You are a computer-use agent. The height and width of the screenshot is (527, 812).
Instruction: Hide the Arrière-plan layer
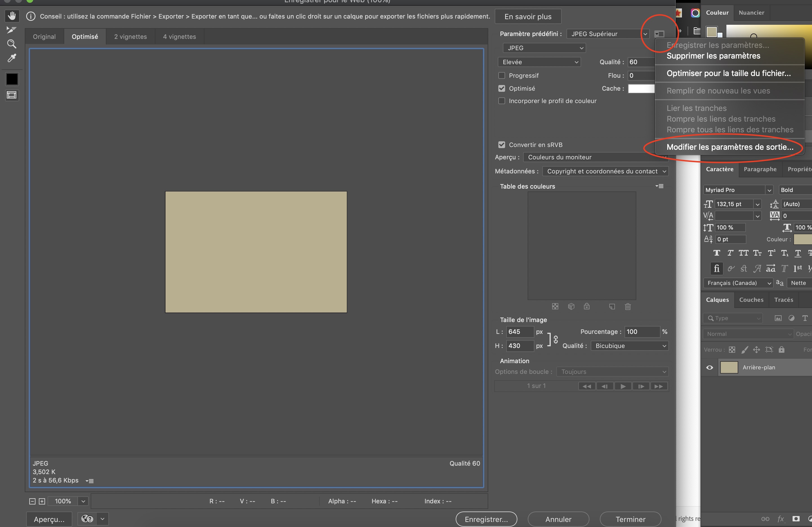[x=710, y=367]
